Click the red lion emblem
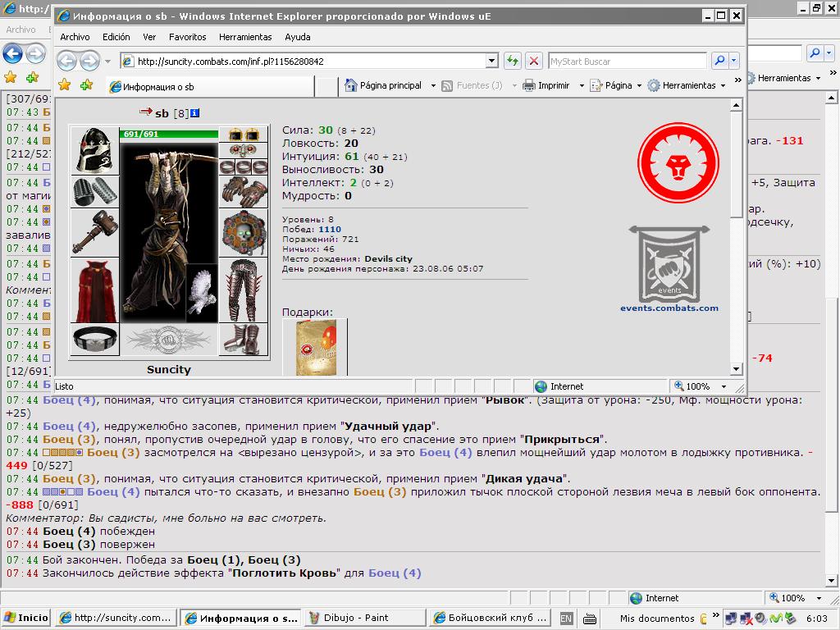840x630 pixels. 678,163
